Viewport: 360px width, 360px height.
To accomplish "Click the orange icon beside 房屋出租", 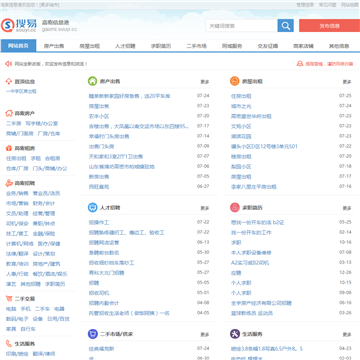I will click(x=235, y=81).
